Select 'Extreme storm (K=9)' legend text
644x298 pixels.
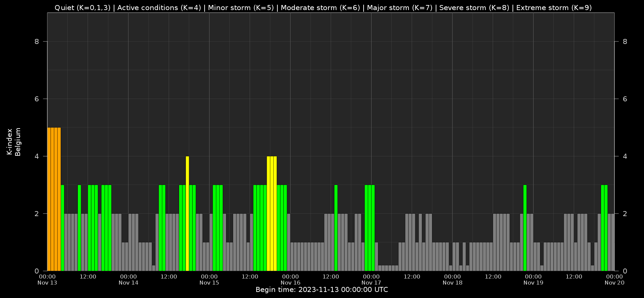[x=554, y=8]
